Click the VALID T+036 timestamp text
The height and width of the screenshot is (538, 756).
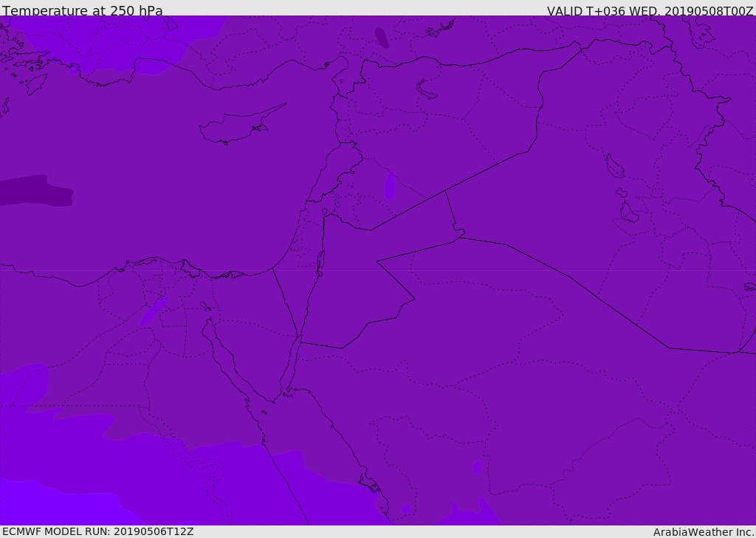tap(650, 11)
